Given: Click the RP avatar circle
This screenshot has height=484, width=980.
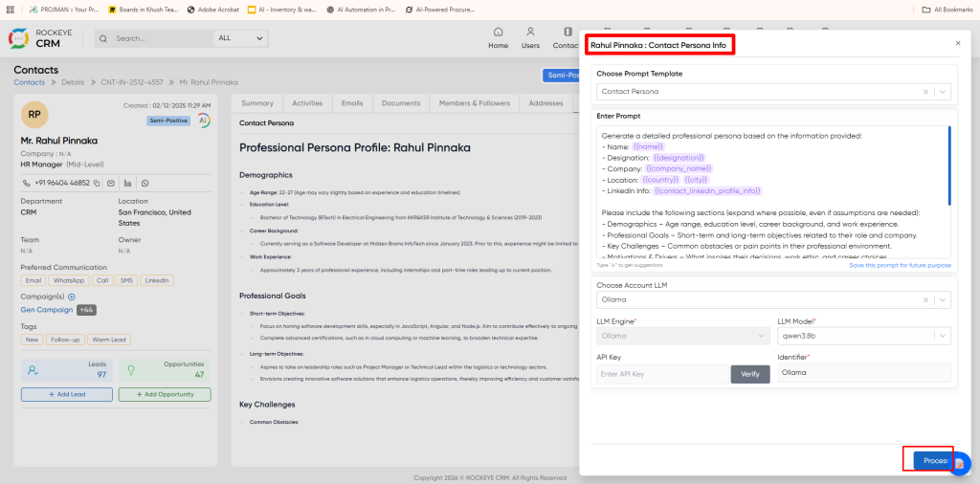Looking at the screenshot, I should point(34,115).
